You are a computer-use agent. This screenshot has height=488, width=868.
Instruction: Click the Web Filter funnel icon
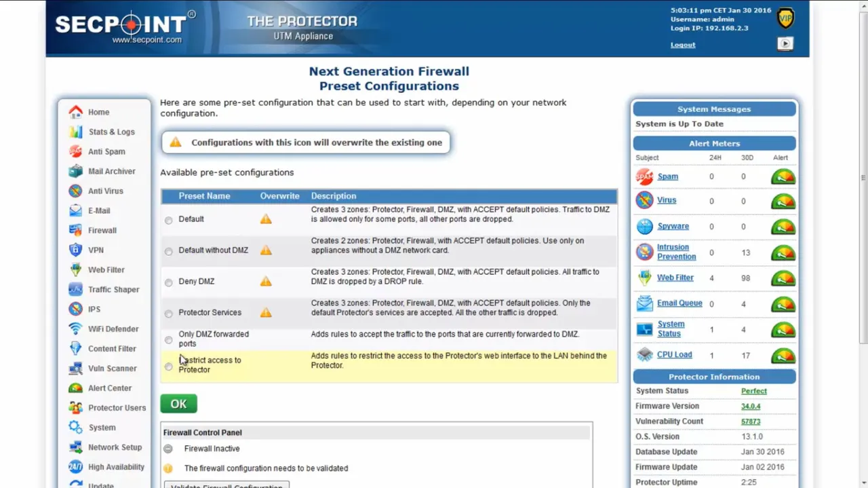click(x=75, y=269)
